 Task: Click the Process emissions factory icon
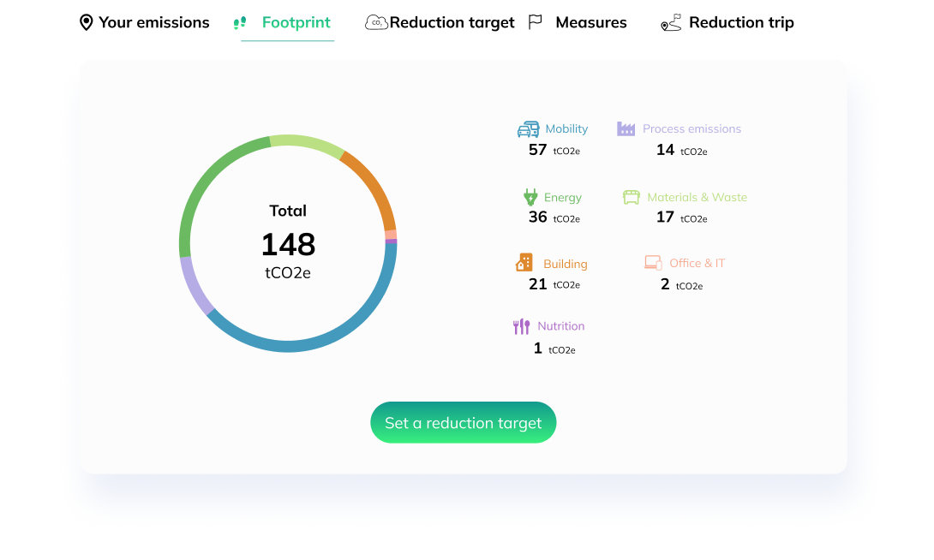626,129
